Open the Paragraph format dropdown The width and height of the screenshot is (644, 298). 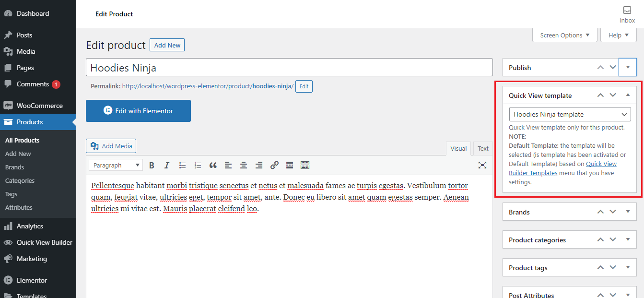[x=116, y=165]
